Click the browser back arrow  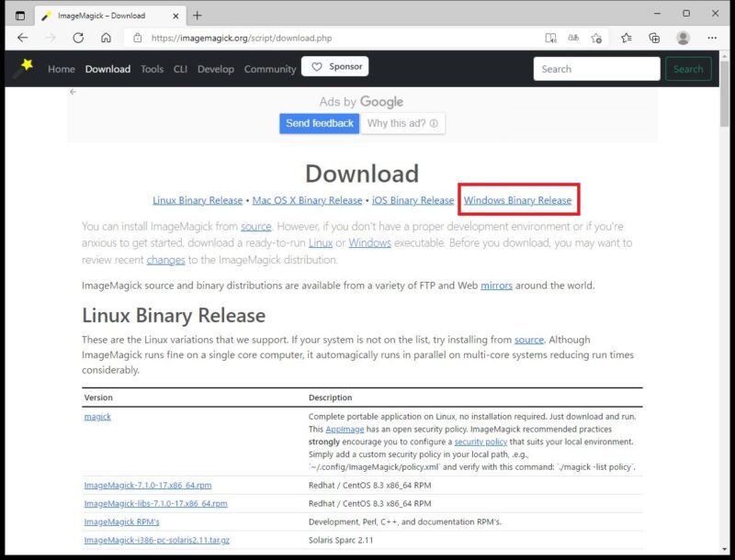coord(23,38)
